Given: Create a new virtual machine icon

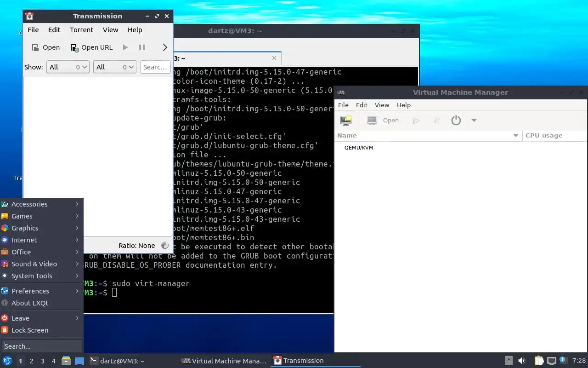Looking at the screenshot, I should click(346, 121).
